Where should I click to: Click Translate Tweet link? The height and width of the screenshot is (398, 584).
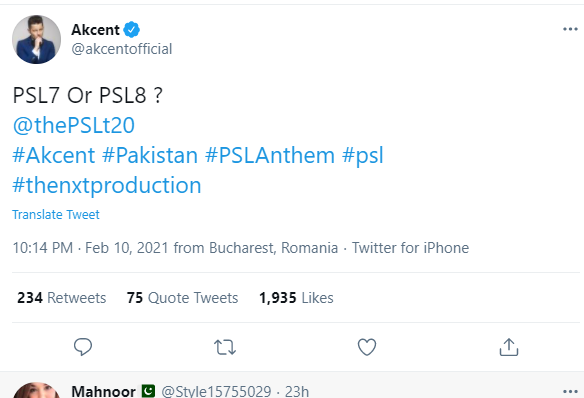pyautogui.click(x=56, y=214)
